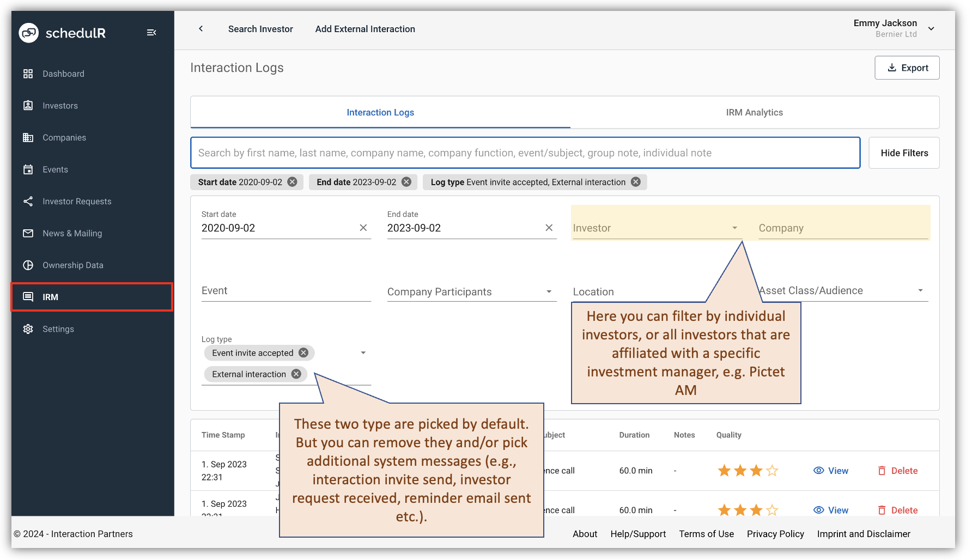972x560 pixels.
Task: Open the Companies section
Action: pos(64,137)
